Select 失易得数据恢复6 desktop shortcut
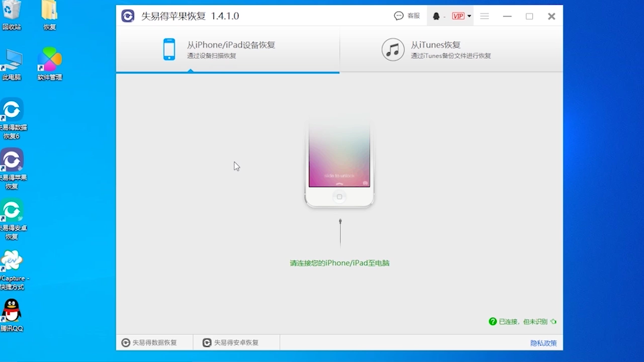Viewport: 644px width, 362px height. pos(12,119)
